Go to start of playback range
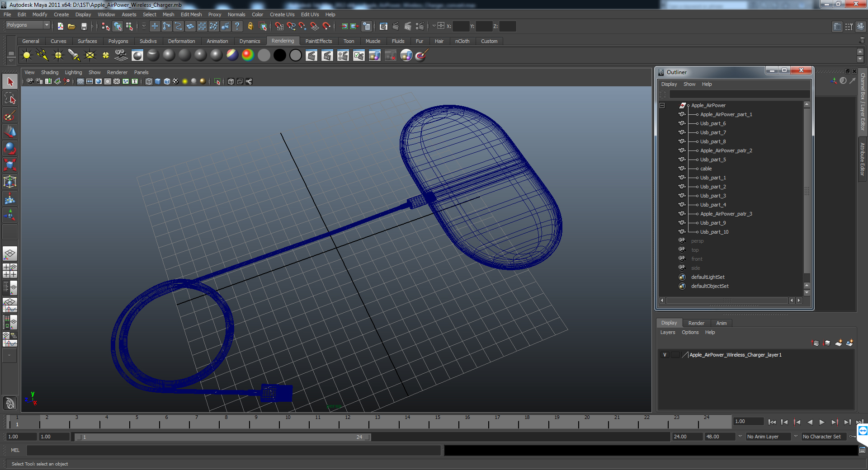Viewport: 868px width, 470px height. click(x=772, y=422)
